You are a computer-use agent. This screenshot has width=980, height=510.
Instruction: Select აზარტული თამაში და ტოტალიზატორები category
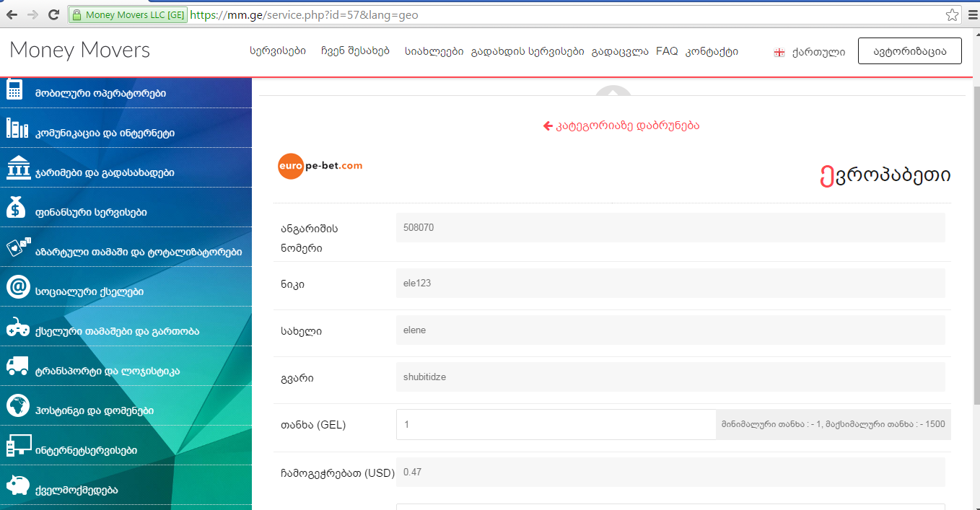tap(126, 248)
